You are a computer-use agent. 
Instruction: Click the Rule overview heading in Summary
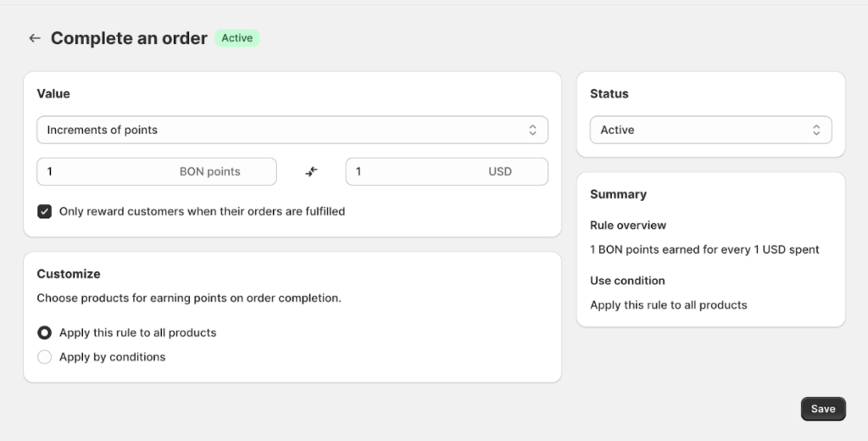pos(628,226)
